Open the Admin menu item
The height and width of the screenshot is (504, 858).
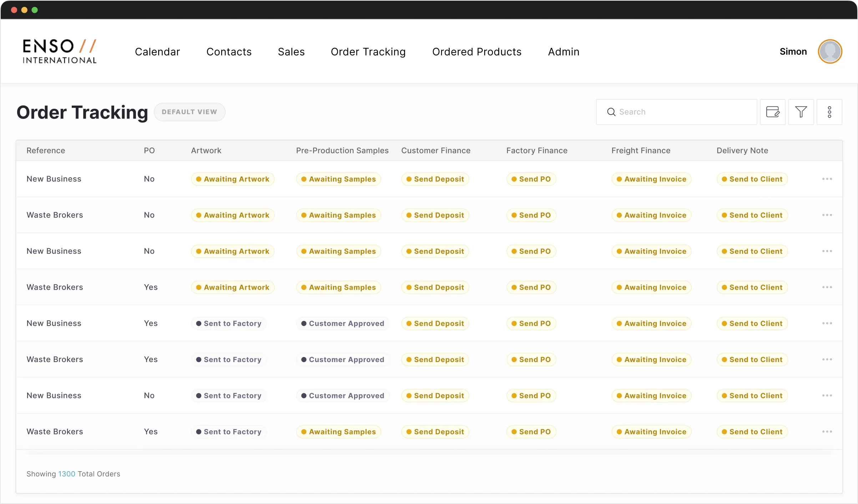click(564, 52)
